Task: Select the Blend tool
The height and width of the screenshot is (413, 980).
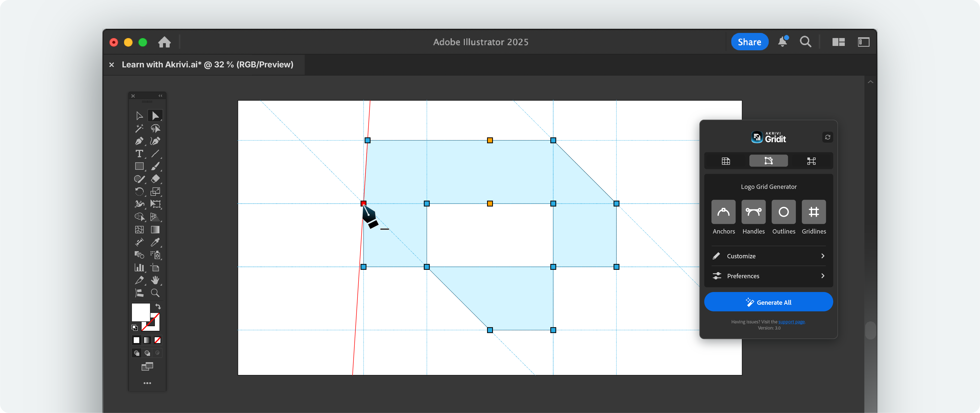Action: 139,255
